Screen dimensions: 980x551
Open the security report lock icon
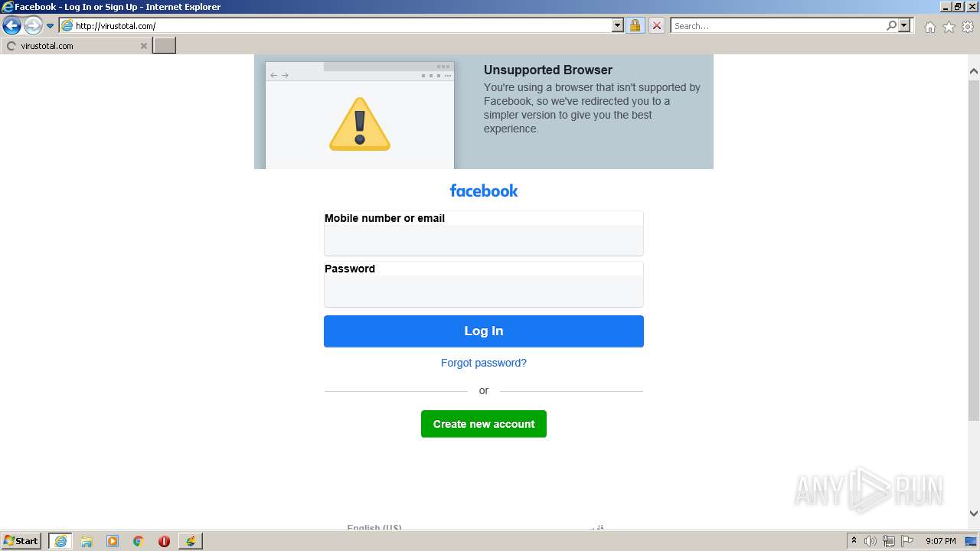(635, 26)
